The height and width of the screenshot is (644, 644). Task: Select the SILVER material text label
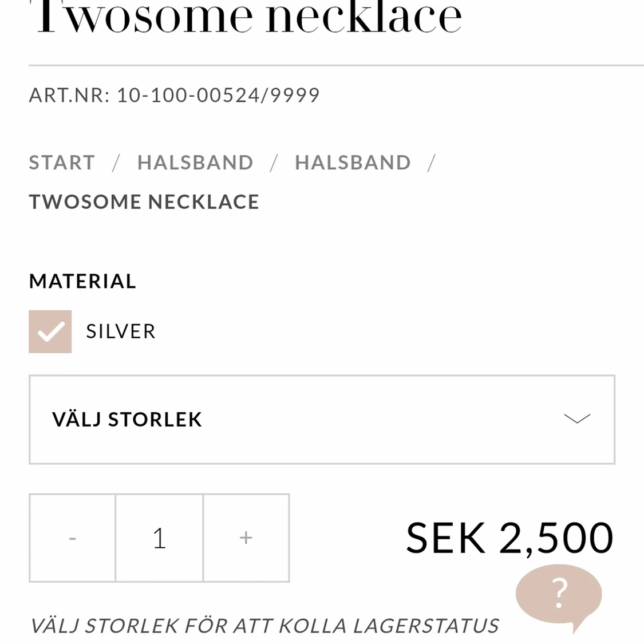tap(121, 331)
